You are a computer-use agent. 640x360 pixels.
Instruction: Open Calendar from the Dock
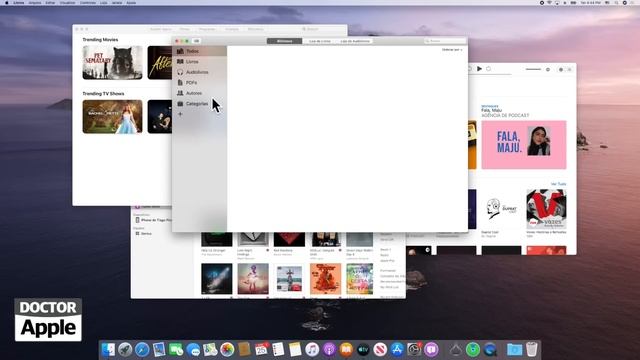click(261, 349)
